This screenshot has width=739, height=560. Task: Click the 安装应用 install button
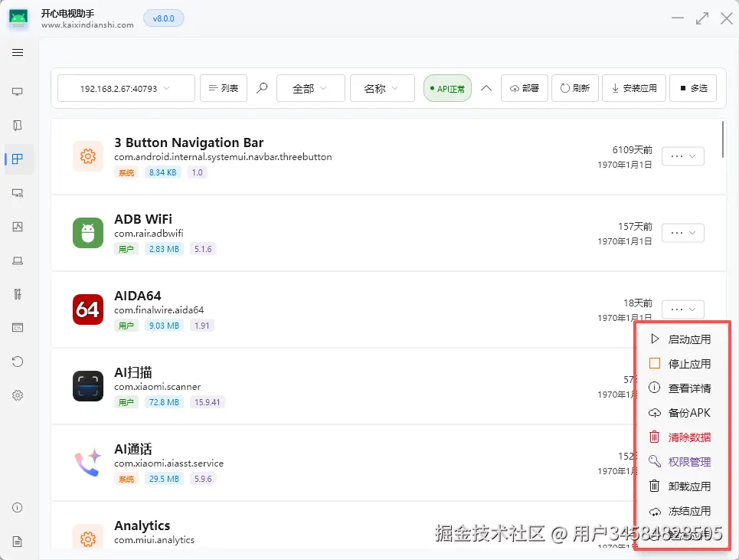(634, 88)
